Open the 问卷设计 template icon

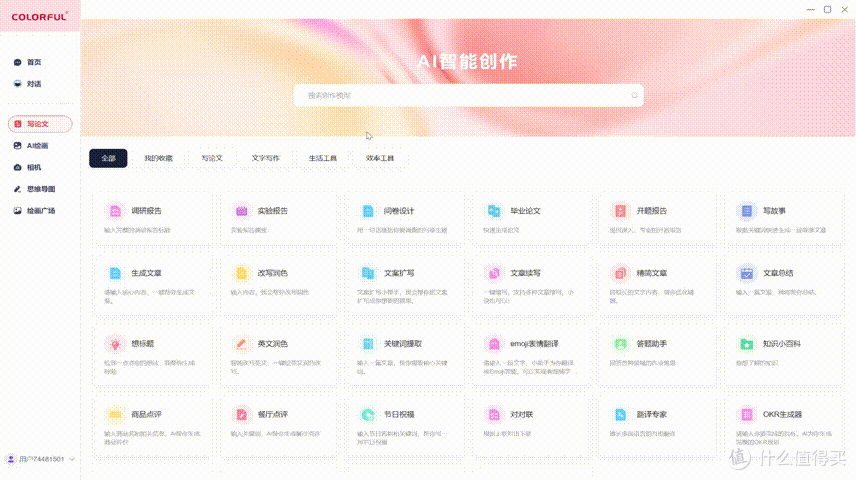[368, 211]
